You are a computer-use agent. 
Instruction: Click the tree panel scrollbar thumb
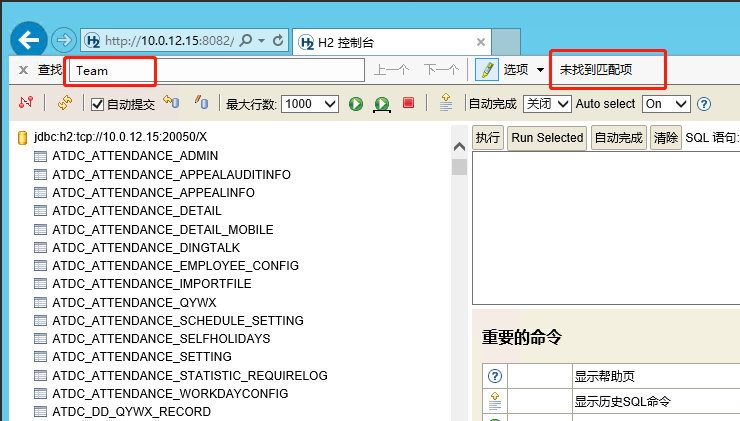point(459,167)
